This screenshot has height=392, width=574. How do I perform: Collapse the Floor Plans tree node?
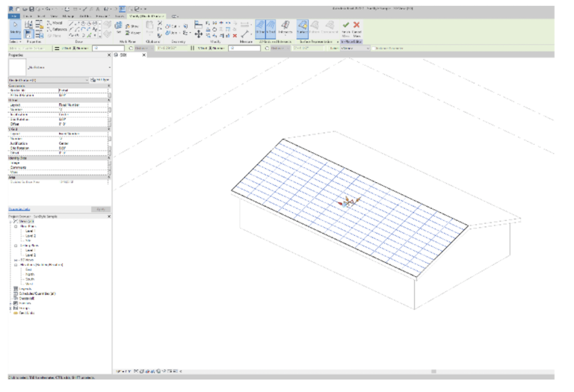(x=16, y=226)
